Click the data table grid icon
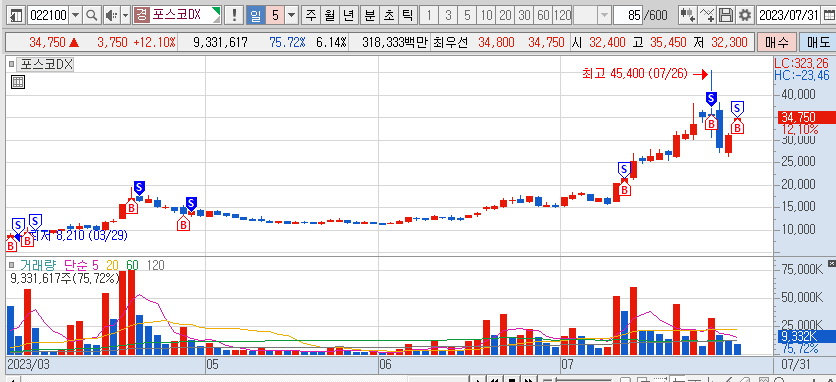 pos(18,82)
